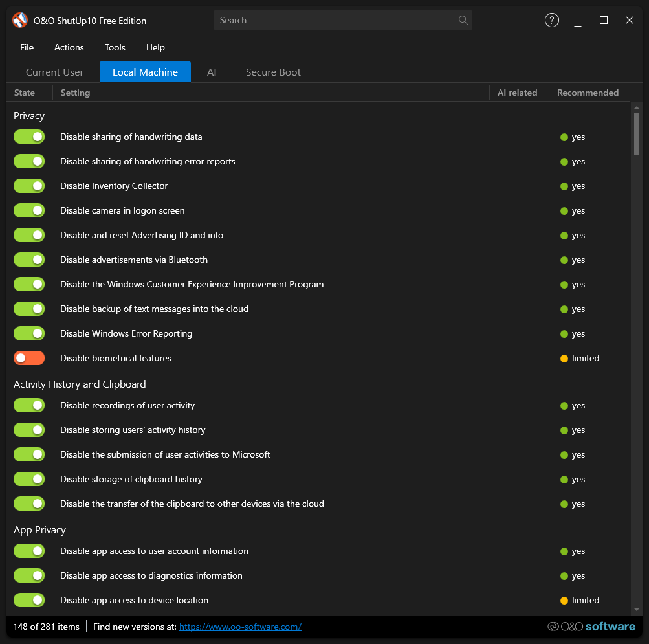This screenshot has width=649, height=644.
Task: Click the vertical scrollbar thumb
Action: pyautogui.click(x=637, y=133)
